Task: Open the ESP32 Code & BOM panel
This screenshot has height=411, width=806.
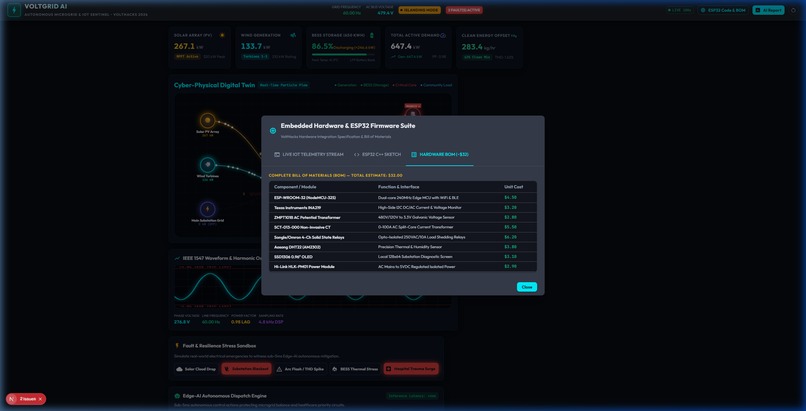Action: (722, 10)
